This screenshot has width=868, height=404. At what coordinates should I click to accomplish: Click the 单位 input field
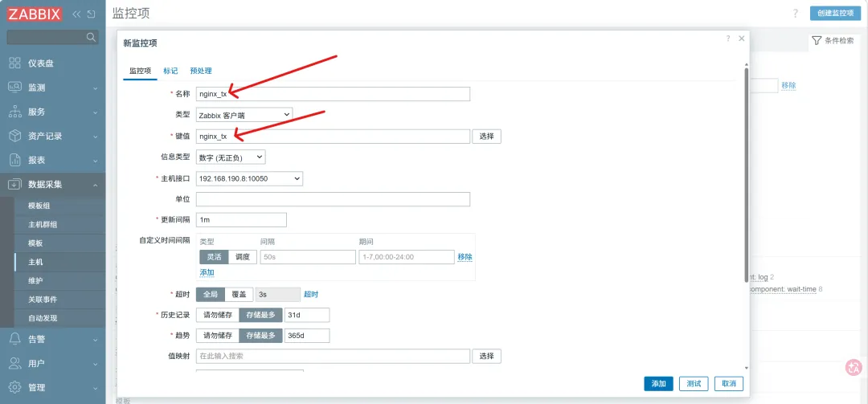coord(334,199)
